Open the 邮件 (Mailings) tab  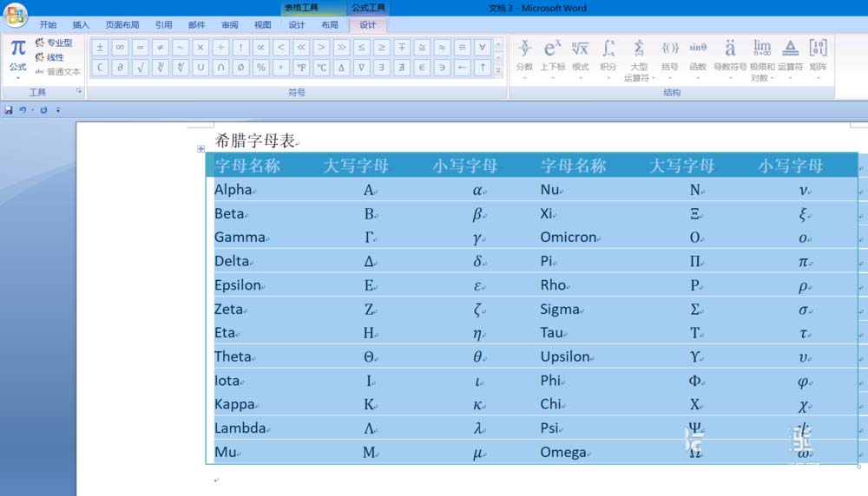(196, 25)
